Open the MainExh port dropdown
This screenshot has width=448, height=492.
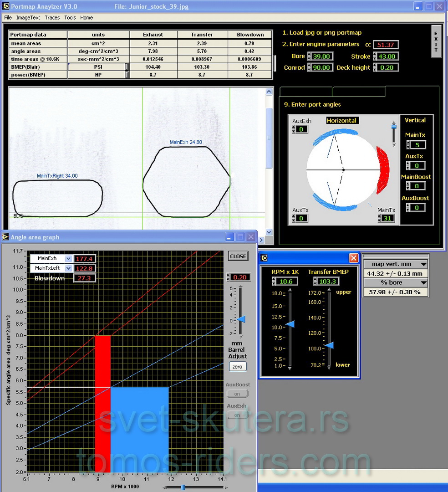point(68,258)
